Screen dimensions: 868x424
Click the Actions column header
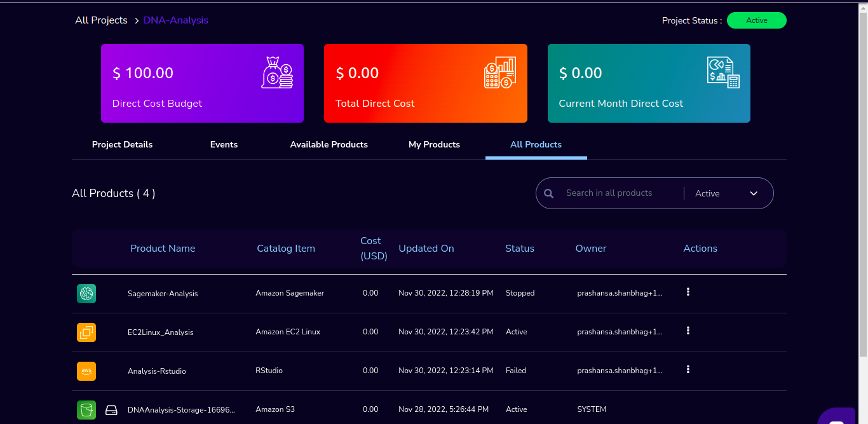click(700, 249)
